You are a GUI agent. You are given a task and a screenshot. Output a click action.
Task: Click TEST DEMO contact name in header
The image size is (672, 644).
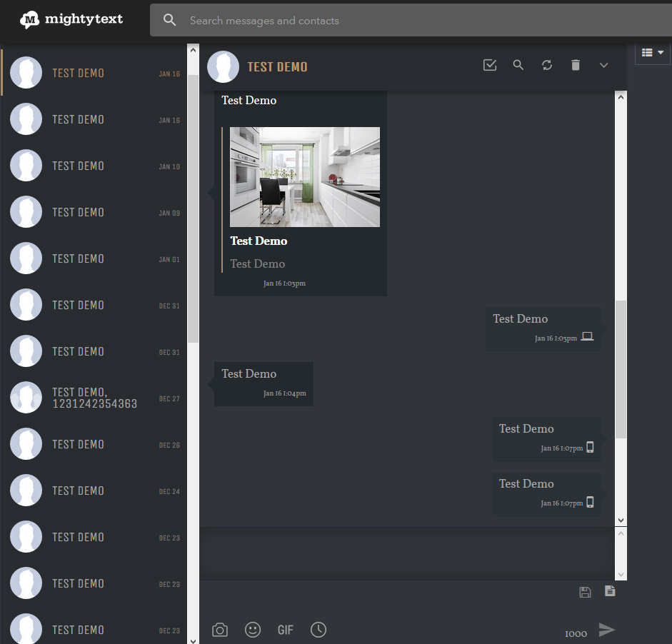(277, 67)
